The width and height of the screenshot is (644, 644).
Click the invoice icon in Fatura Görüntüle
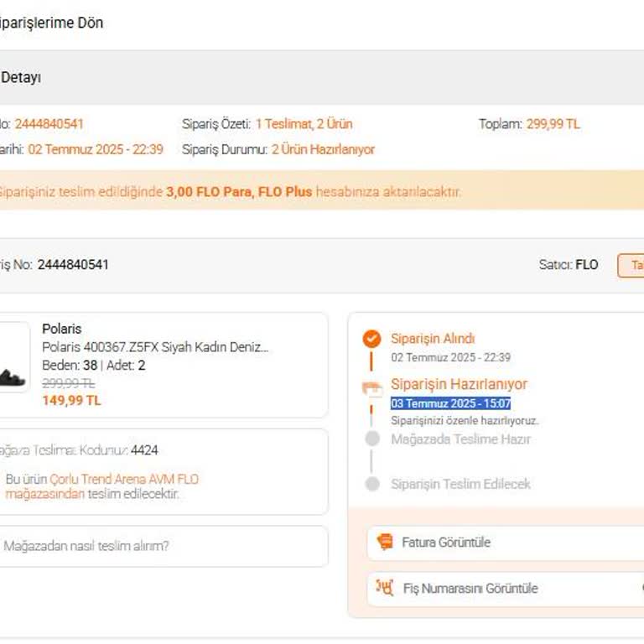click(x=385, y=542)
